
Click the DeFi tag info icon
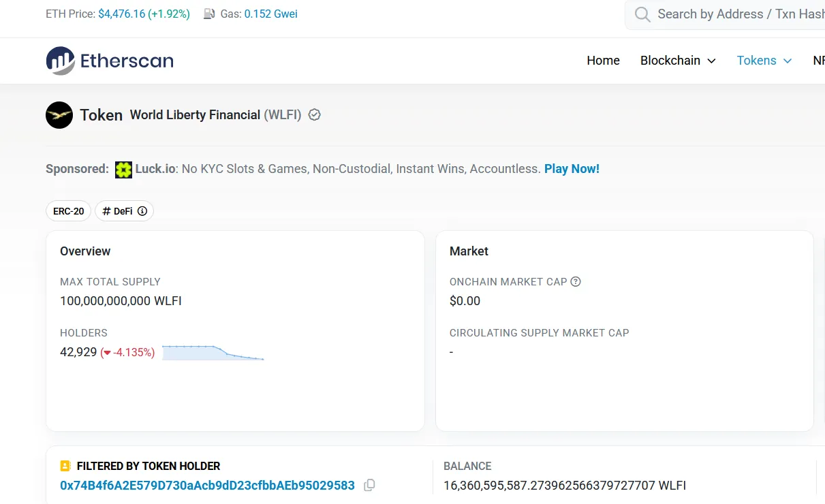[142, 211]
